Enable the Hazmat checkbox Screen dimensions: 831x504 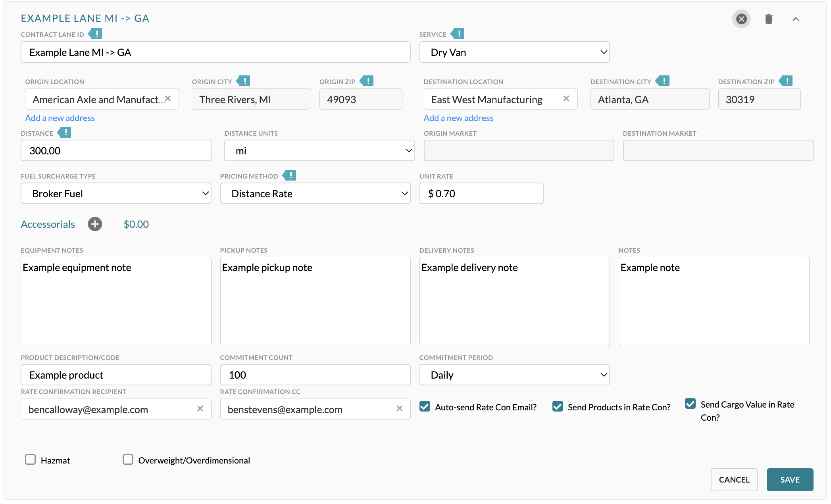click(x=30, y=460)
